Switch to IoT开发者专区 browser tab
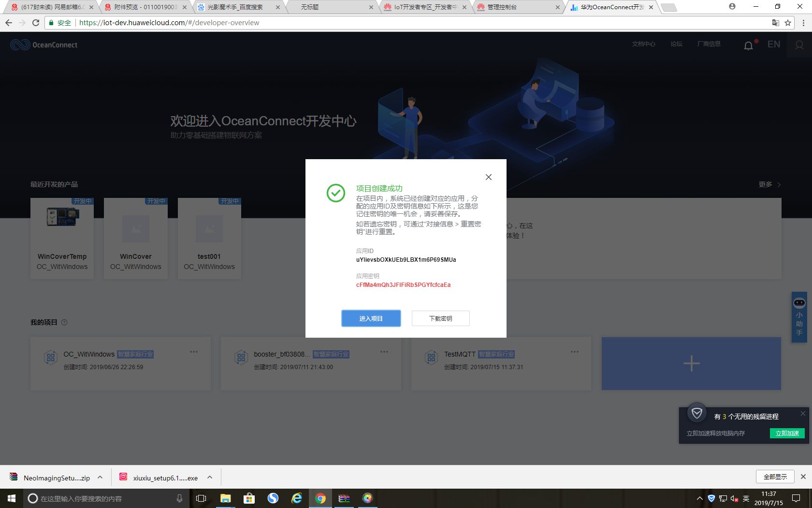Viewport: 812px width, 508px height. pyautogui.click(x=425, y=7)
